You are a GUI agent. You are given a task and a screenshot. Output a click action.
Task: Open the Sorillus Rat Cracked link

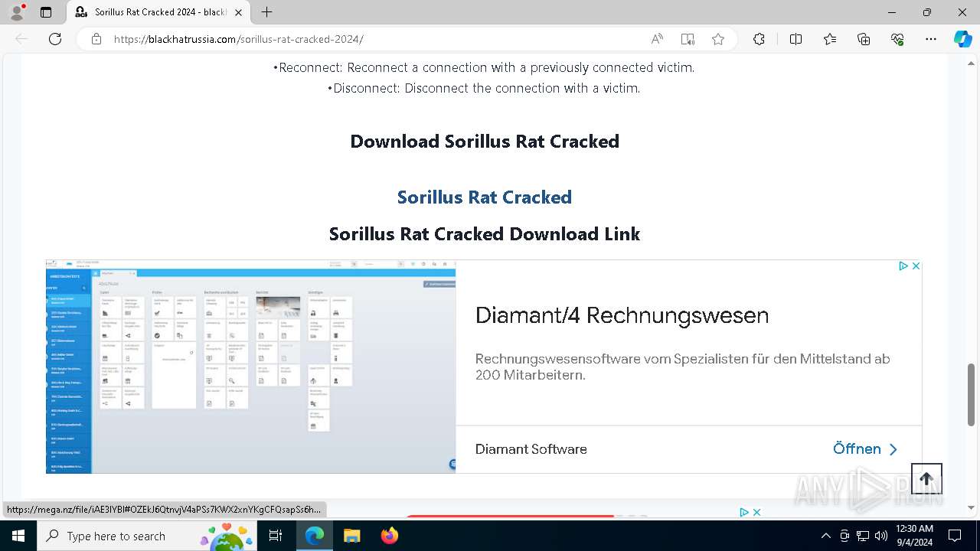[x=485, y=197]
